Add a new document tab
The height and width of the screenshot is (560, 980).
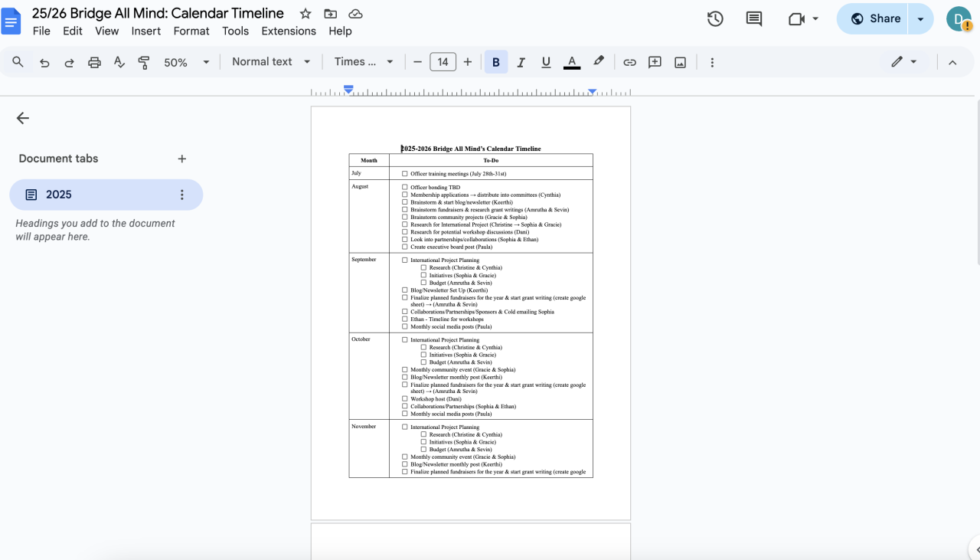coord(181,159)
